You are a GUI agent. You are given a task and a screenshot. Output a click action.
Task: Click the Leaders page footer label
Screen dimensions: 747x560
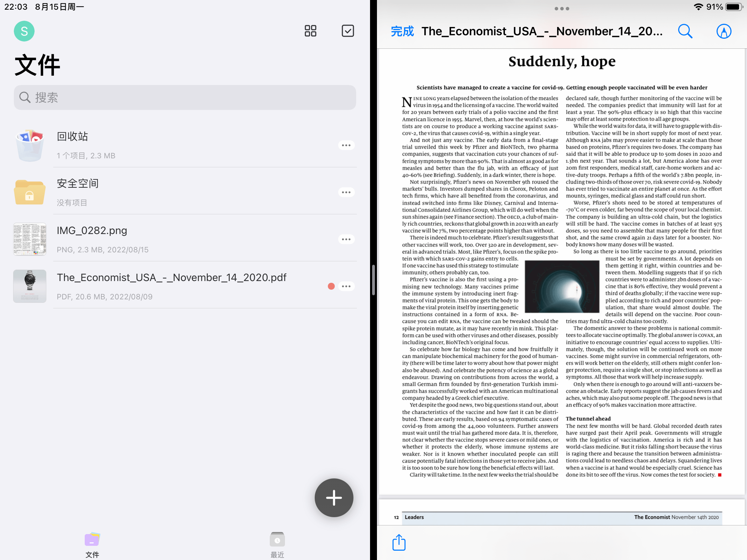(x=414, y=517)
